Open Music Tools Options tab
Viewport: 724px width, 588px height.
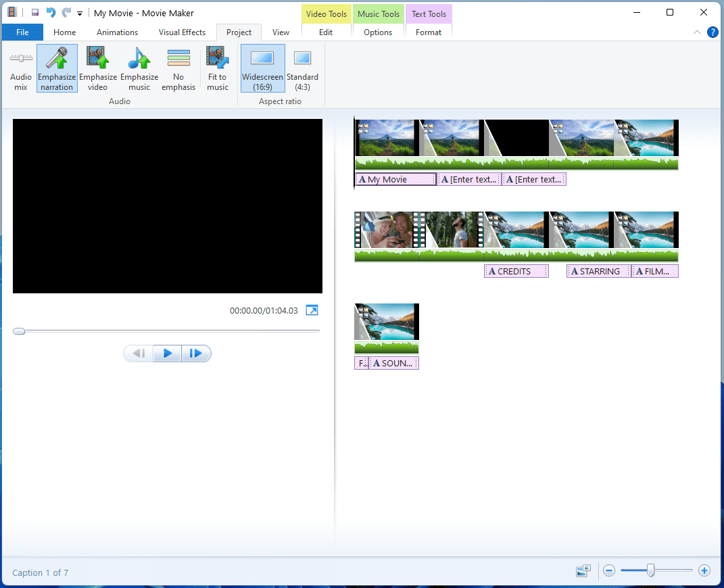click(x=378, y=32)
